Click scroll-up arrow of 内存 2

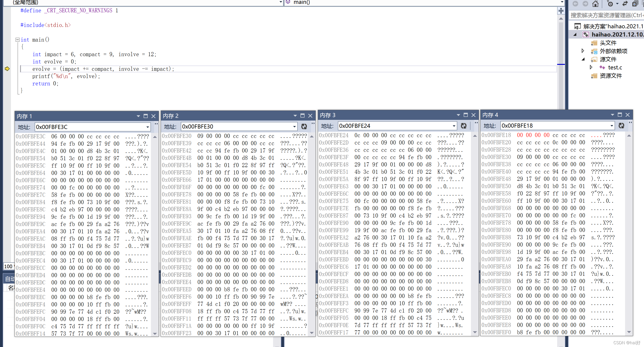click(x=312, y=137)
